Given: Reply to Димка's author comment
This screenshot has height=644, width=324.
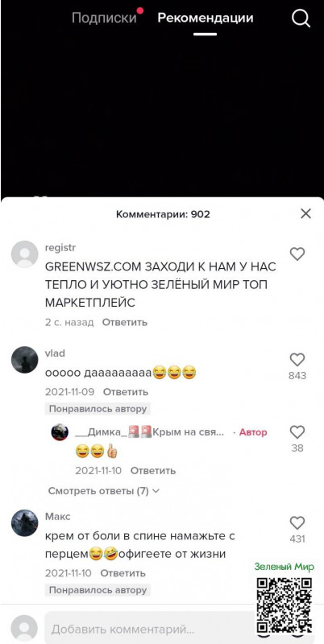Looking at the screenshot, I should (x=153, y=471).
